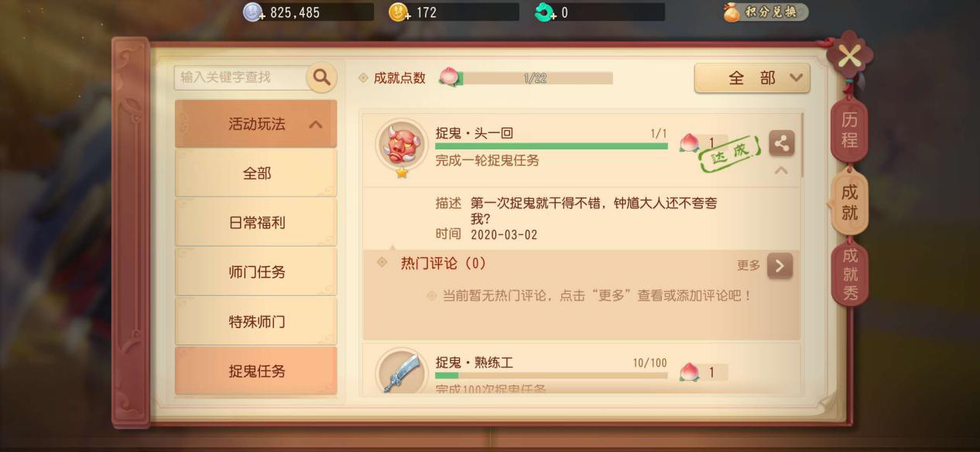Open more comments with arrow button
The height and width of the screenshot is (452, 980).
pos(780,265)
